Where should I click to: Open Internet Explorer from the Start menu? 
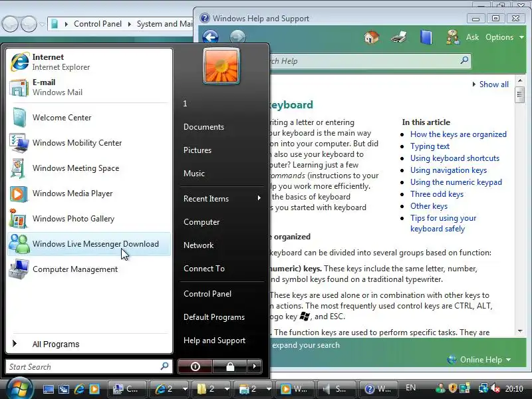(x=89, y=62)
